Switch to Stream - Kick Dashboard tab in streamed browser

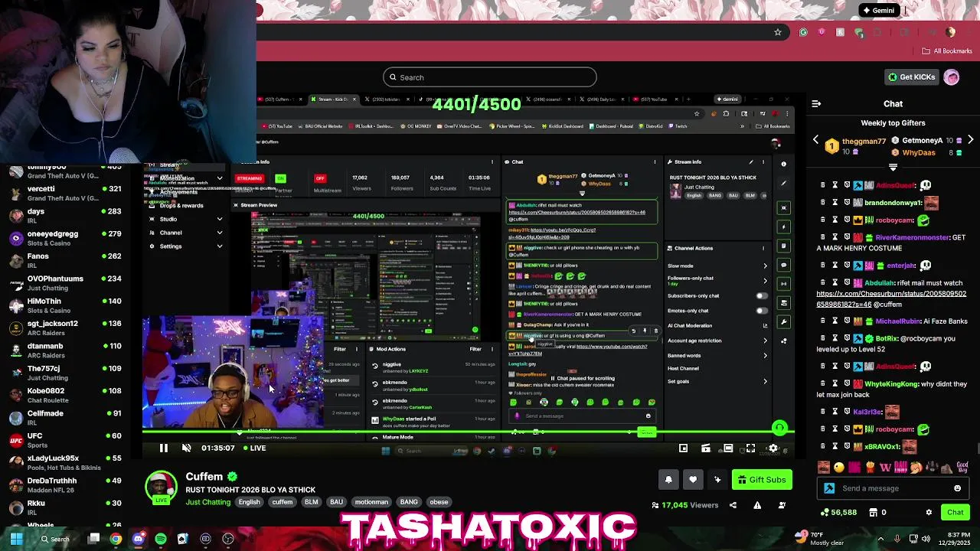[332, 99]
